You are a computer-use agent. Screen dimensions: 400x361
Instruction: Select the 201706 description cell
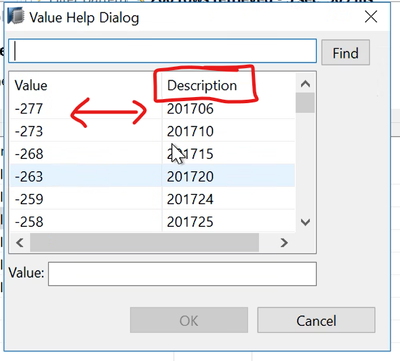click(x=228, y=108)
